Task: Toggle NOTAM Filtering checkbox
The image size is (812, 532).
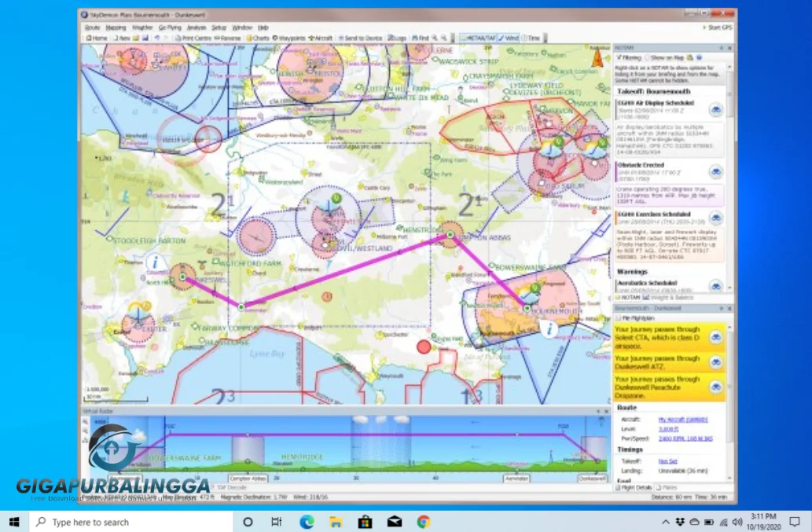Action: click(x=629, y=57)
